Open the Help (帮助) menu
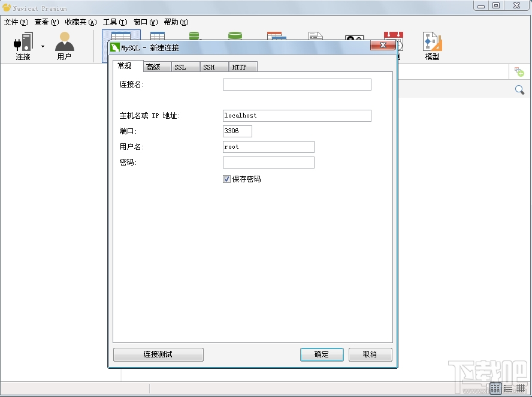The width and height of the screenshot is (532, 397). point(176,22)
